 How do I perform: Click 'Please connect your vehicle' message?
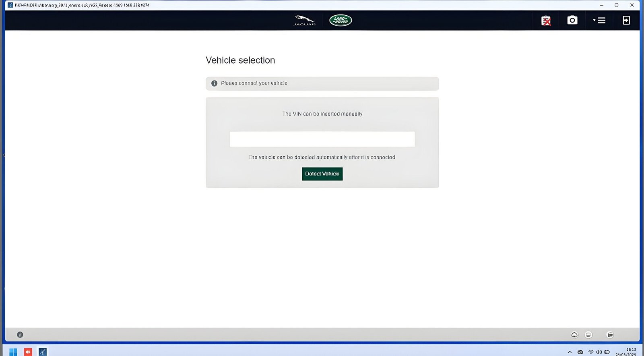tap(254, 83)
